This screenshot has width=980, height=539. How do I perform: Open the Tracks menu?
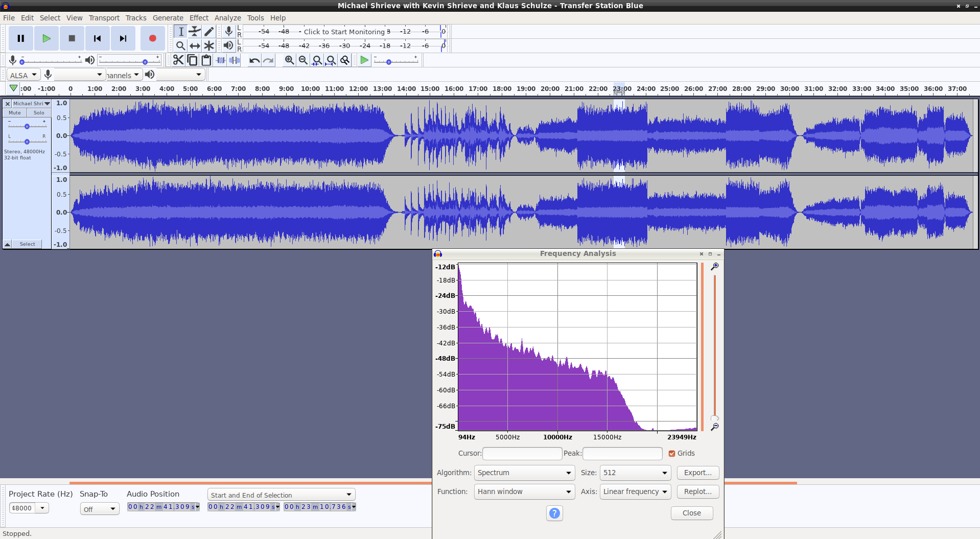tap(136, 18)
